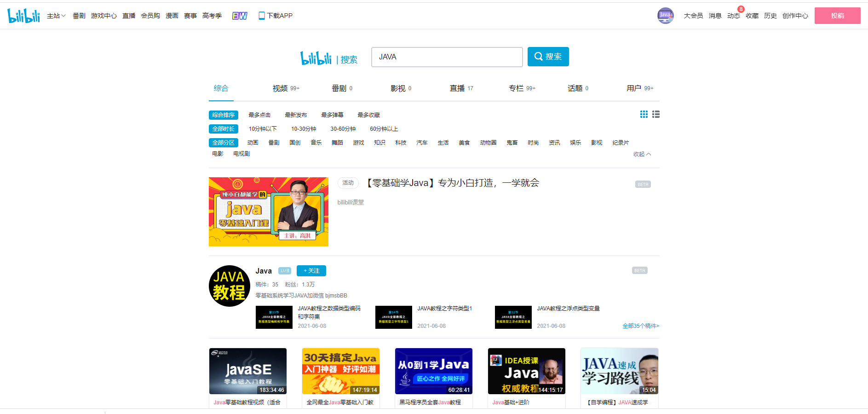Open the user avatar in the header
Viewport: 868px width, 414px height.
pyautogui.click(x=665, y=16)
